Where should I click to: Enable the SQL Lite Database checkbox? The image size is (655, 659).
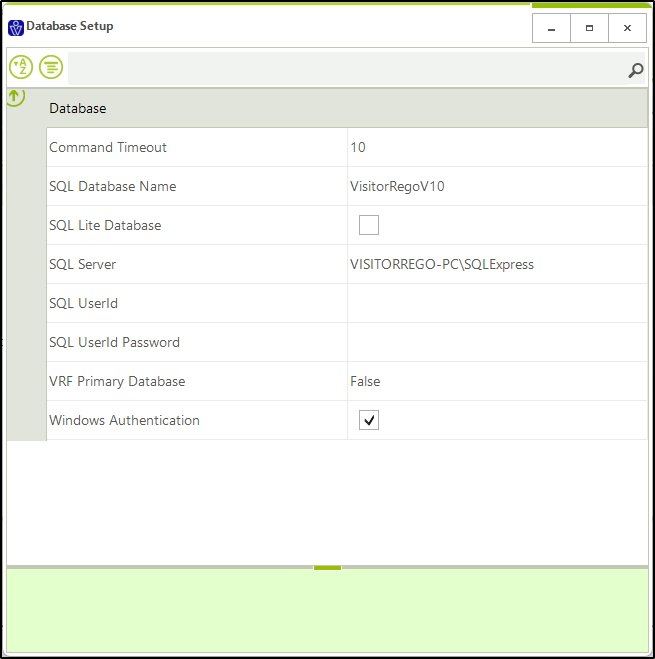(x=369, y=225)
